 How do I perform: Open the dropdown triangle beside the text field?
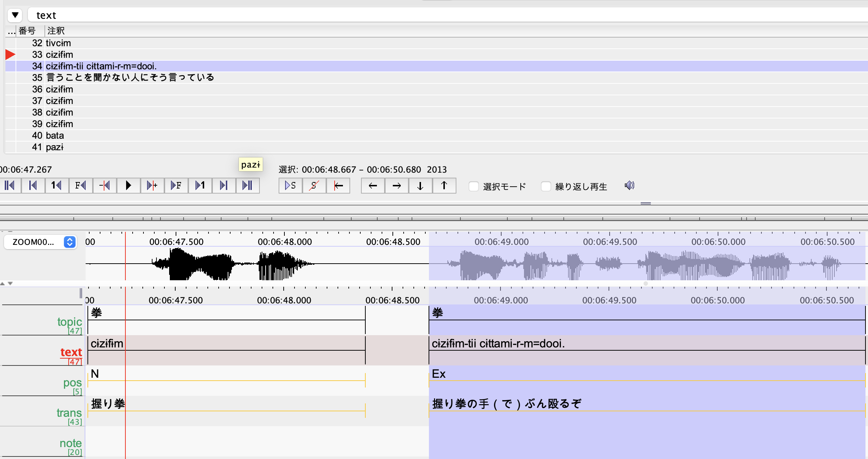tap(15, 15)
